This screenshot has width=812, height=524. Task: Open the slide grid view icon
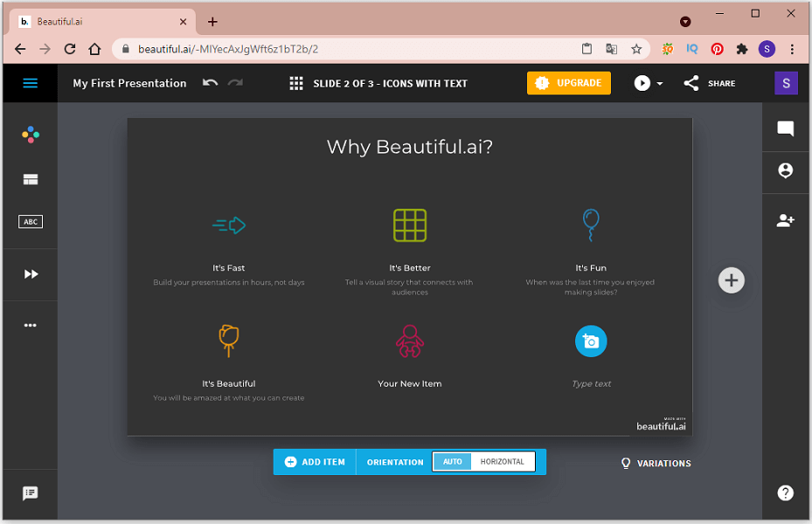[x=296, y=83]
